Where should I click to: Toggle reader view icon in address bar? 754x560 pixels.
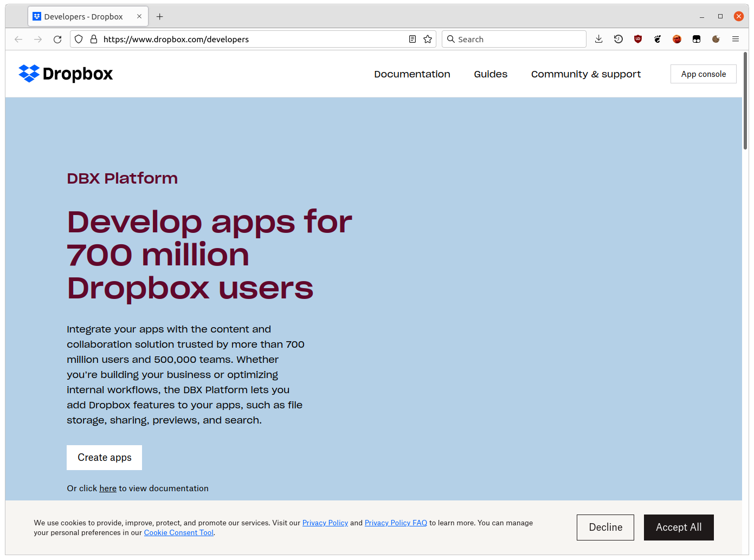click(413, 39)
